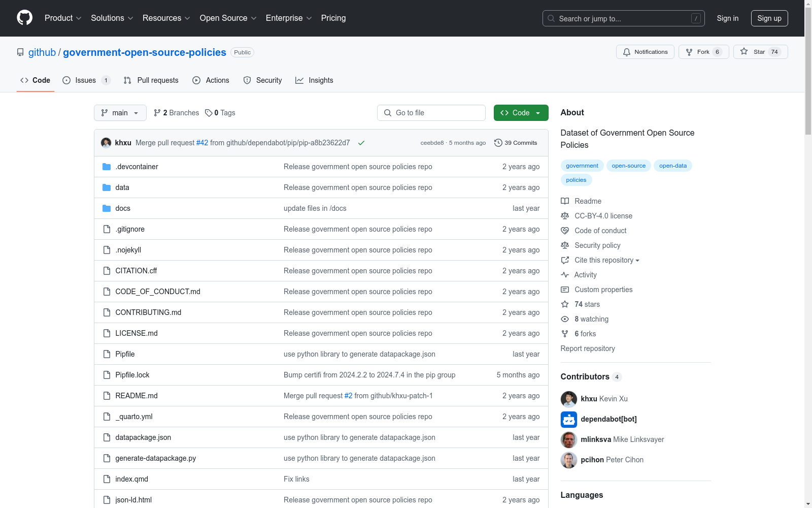Viewport: 812px width, 508px height.
Task: Click the docs folder icon
Action: (107, 208)
